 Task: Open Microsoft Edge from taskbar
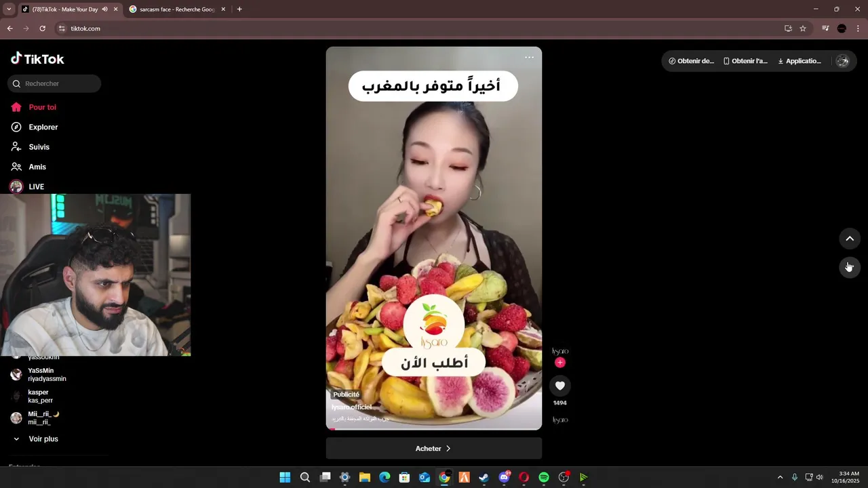(384, 477)
